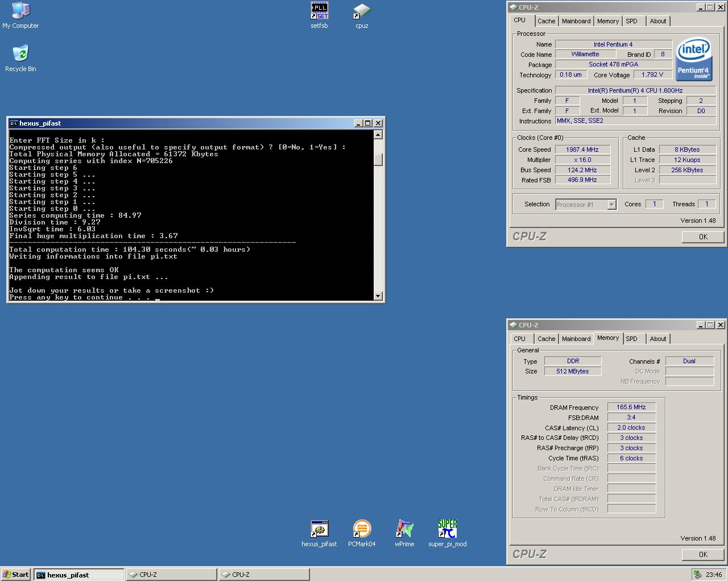Open Mainboard tab in lower CPU-Z window
Viewport: 728px width, 582px height.
pos(576,339)
